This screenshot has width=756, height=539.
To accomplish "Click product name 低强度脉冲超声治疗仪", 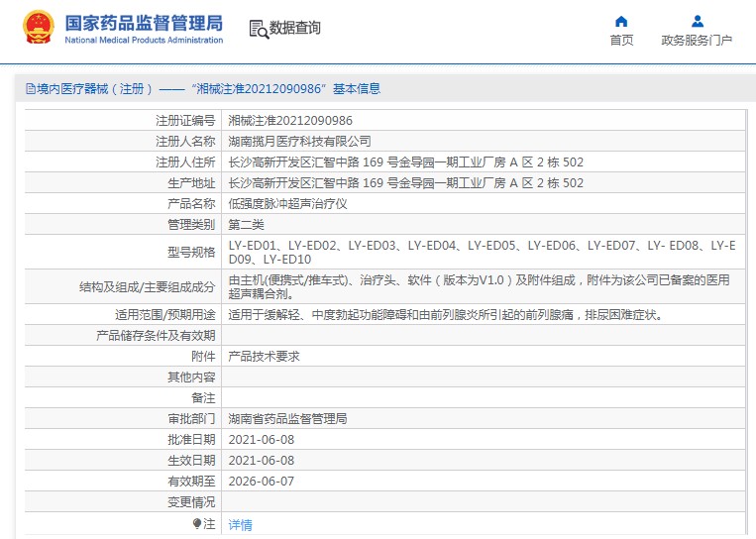I will coord(287,203).
